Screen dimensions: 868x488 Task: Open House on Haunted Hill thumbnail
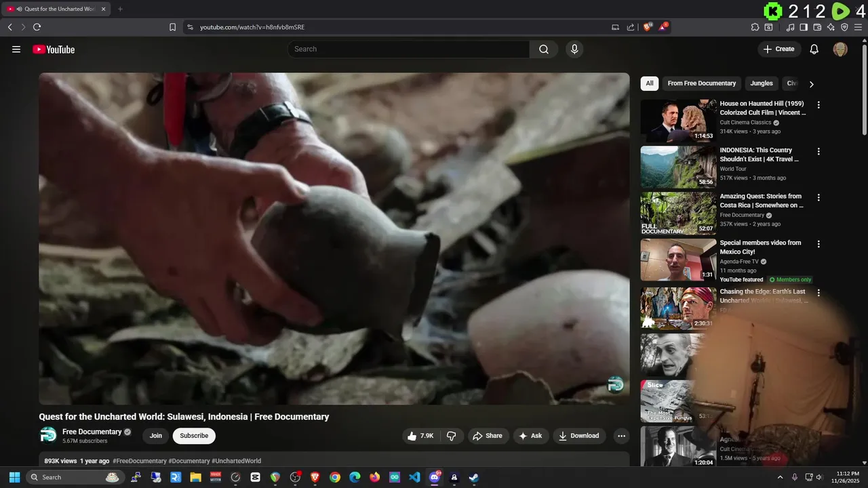tap(678, 121)
